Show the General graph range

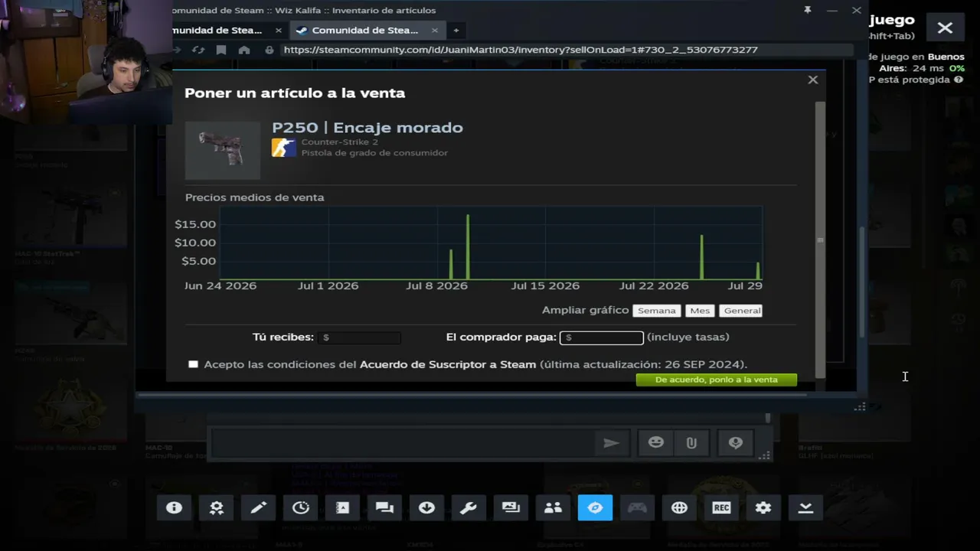pos(742,311)
